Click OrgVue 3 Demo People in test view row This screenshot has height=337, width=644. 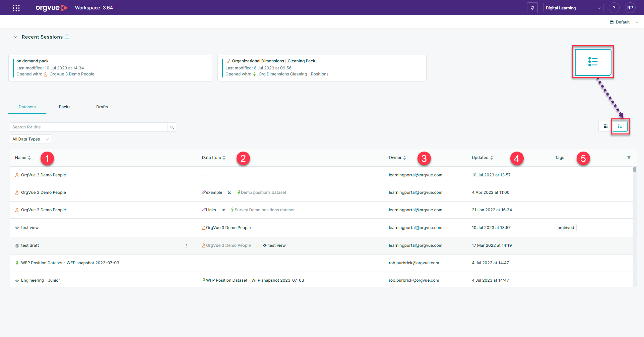pyautogui.click(x=228, y=228)
